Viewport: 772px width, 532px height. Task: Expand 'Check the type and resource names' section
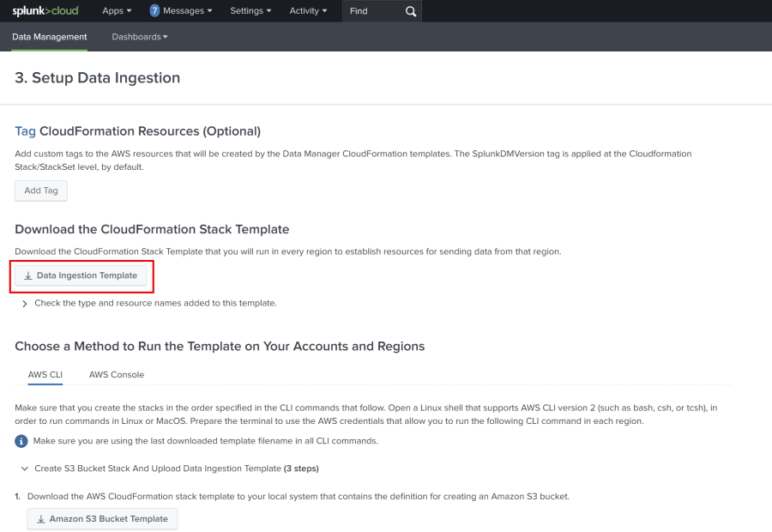(149, 303)
